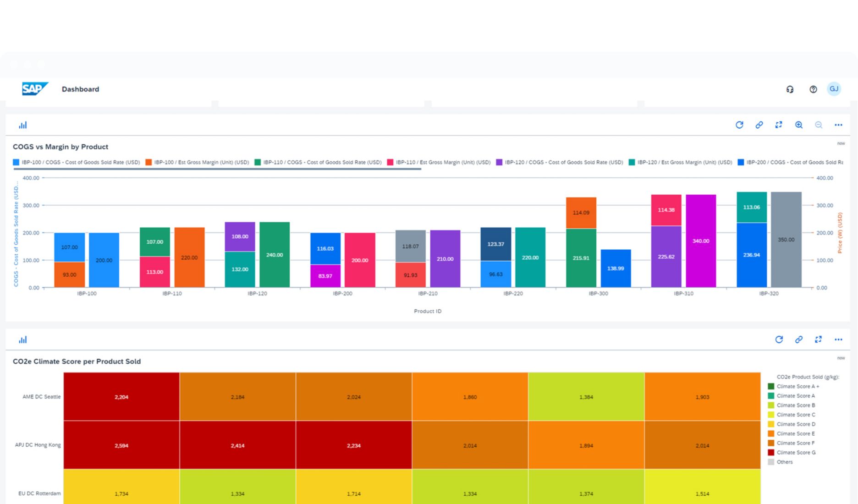Click the SAP logo

pyautogui.click(x=34, y=89)
